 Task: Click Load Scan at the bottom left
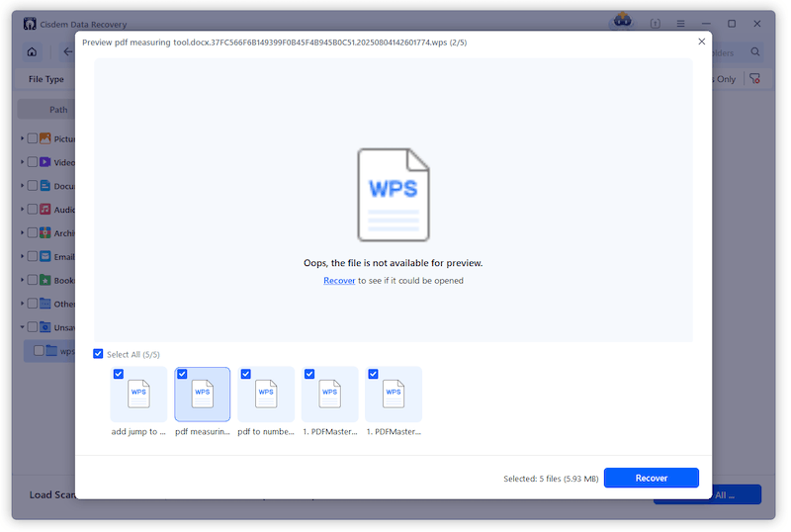coord(52,494)
